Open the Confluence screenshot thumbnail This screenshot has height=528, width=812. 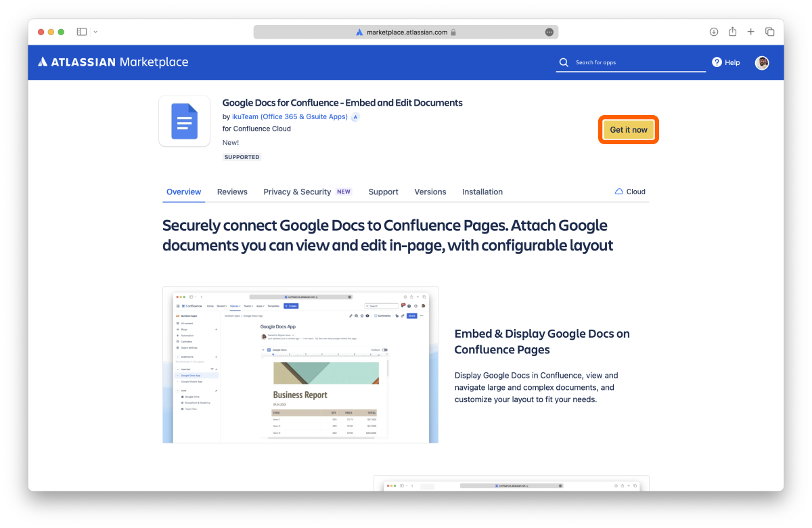tap(300, 365)
